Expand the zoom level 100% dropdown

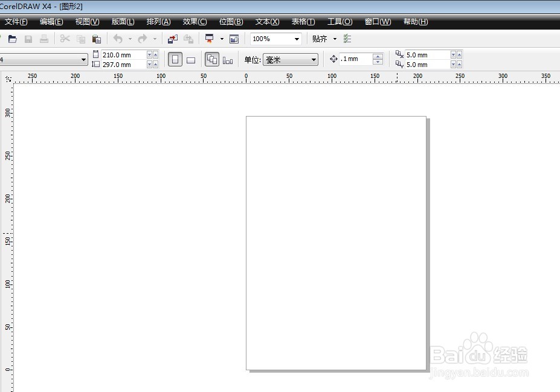[x=297, y=38]
